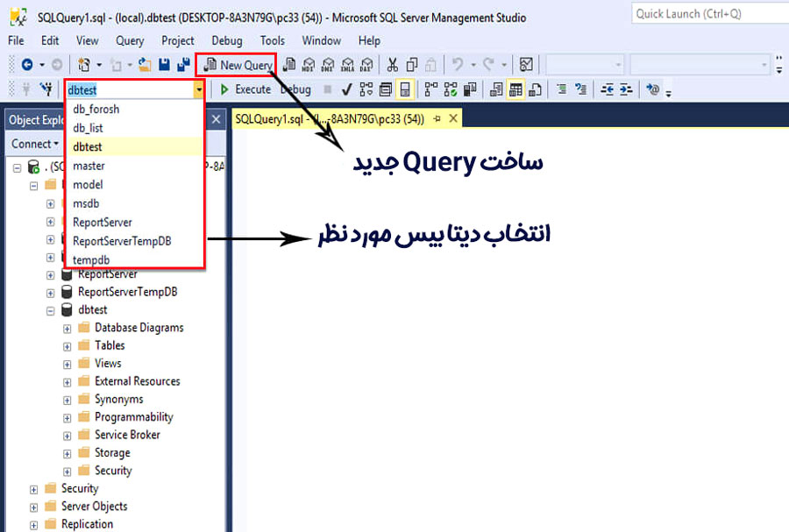Click the Open File folder icon

145,64
